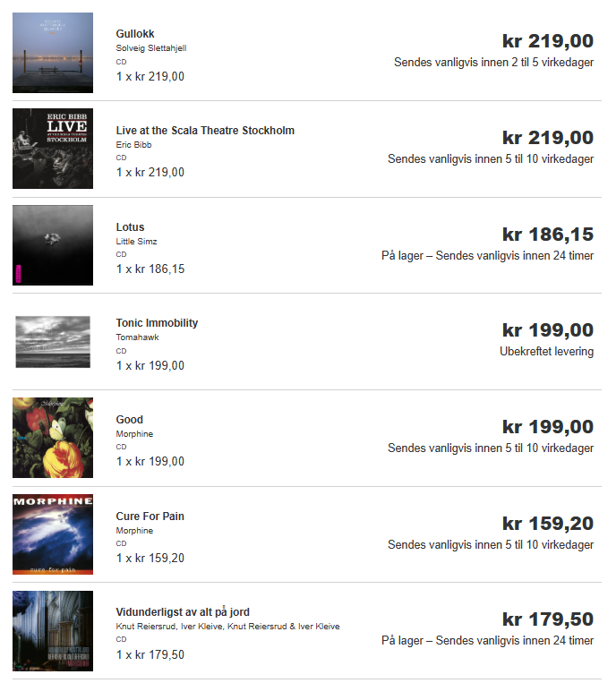This screenshot has height=683, width=616.
Task: Open artist Solveig Slettahjell
Action: [x=151, y=48]
